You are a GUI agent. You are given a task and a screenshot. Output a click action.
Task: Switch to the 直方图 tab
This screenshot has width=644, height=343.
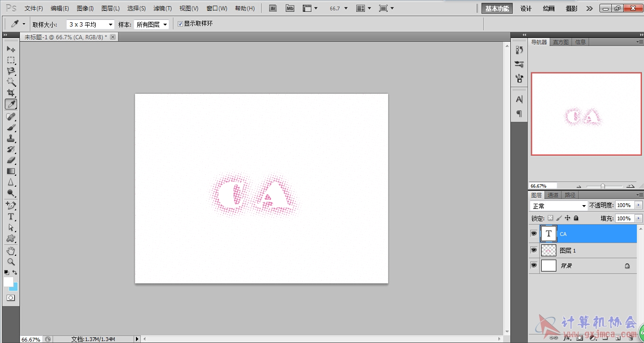click(x=561, y=42)
